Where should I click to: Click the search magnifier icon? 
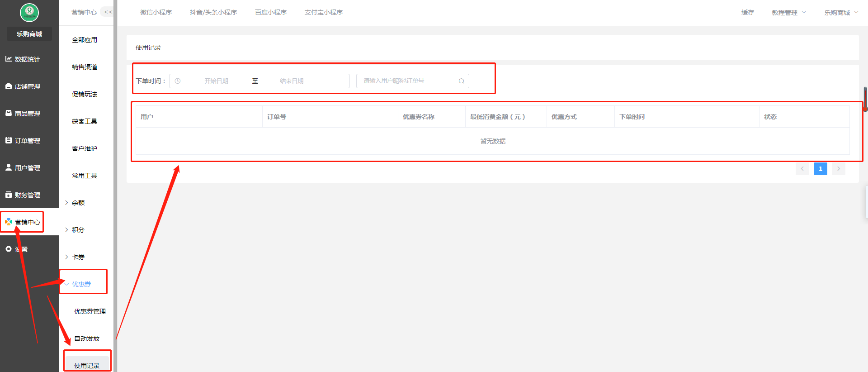pos(461,81)
